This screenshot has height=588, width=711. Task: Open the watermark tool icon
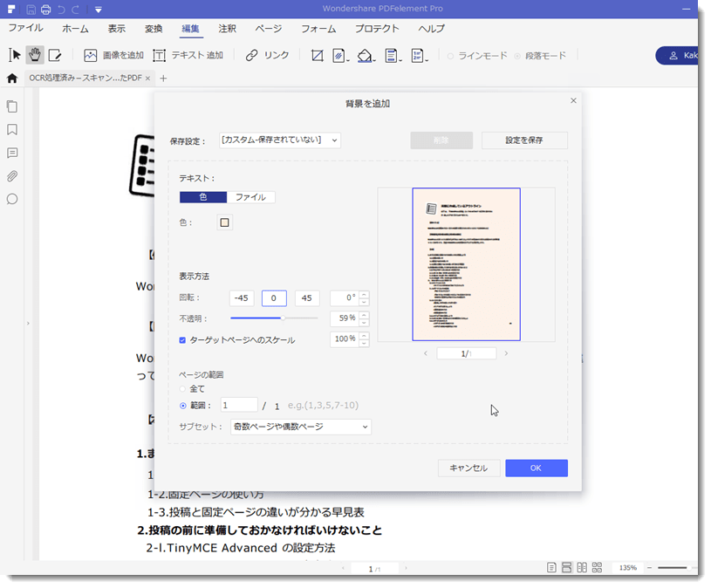pos(339,55)
